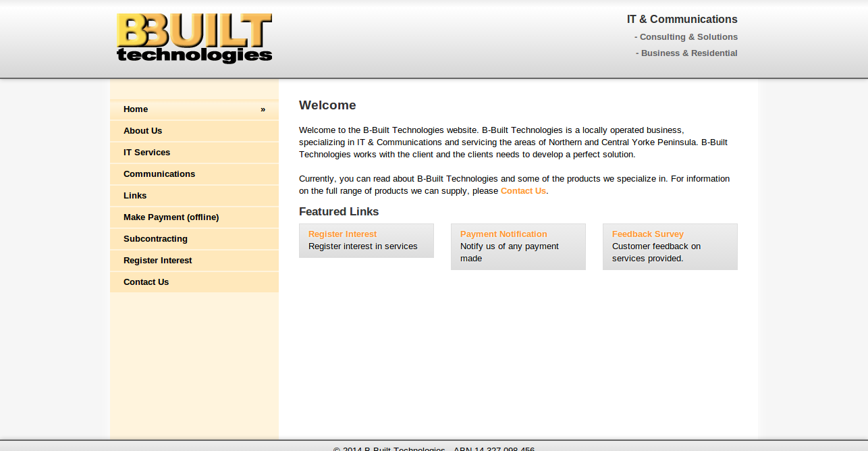Open the Links page
Image resolution: width=868 pixels, height=451 pixels.
(x=194, y=196)
